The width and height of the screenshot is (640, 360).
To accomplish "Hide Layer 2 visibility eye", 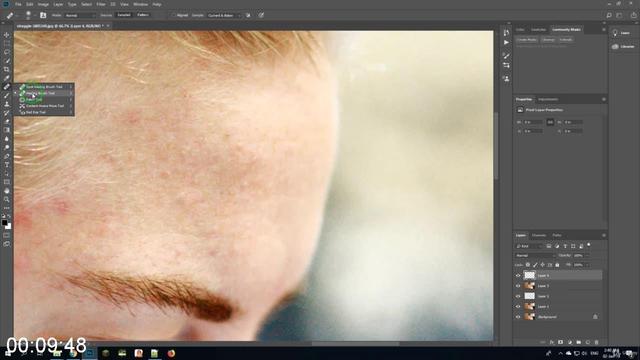I will (518, 296).
